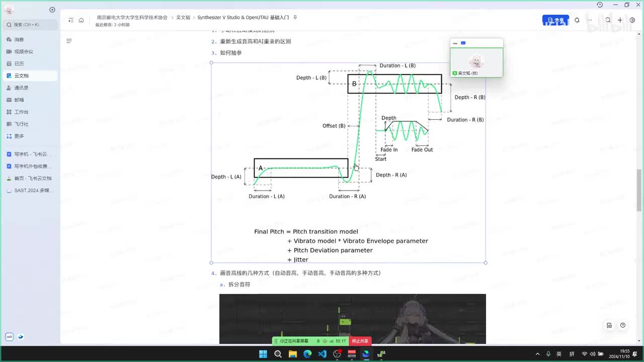Click the user profile avatar
Image resolution: width=644 pixels, height=362 pixels.
point(9,10)
